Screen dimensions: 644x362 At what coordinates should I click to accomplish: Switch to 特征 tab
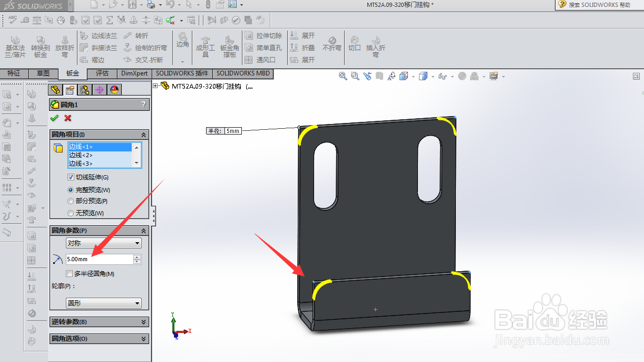14,73
